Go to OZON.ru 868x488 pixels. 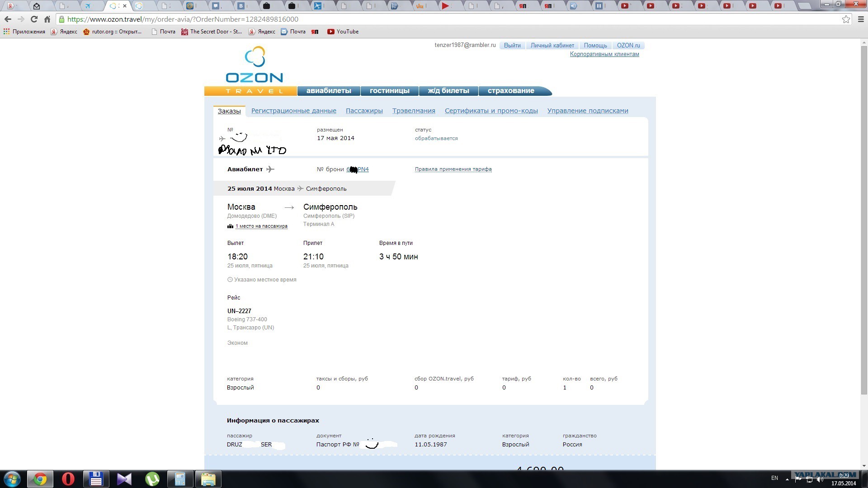tap(628, 46)
